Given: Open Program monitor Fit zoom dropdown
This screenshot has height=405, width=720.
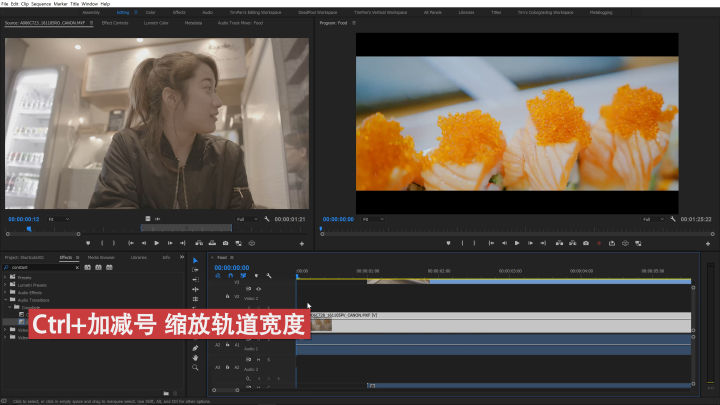Looking at the screenshot, I should point(373,219).
